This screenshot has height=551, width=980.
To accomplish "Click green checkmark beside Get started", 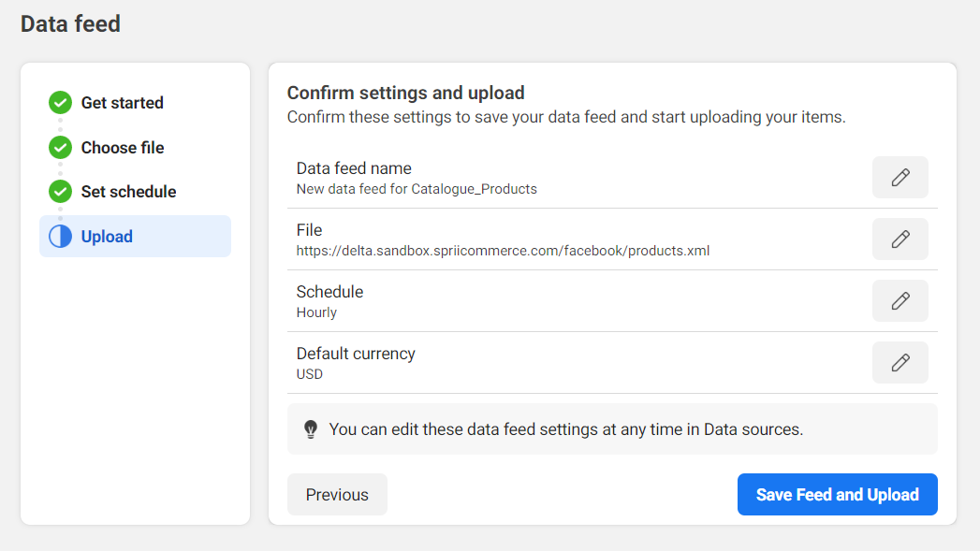I will coord(60,103).
